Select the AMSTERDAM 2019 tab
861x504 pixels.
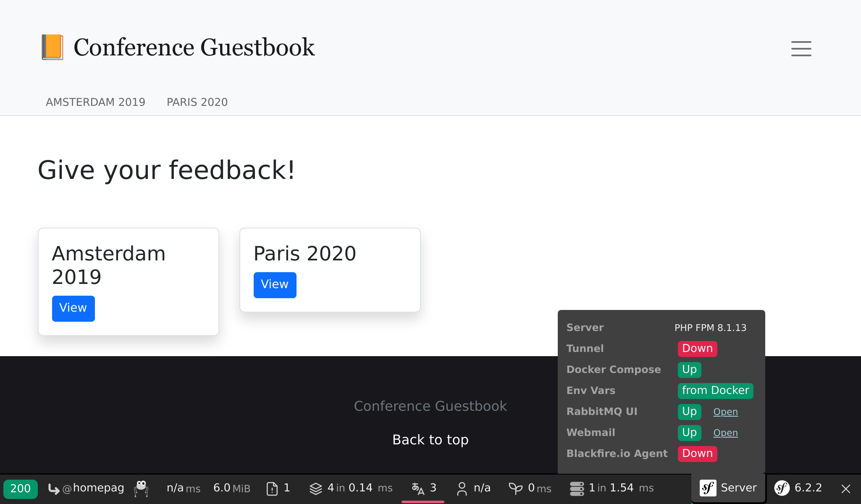click(95, 102)
